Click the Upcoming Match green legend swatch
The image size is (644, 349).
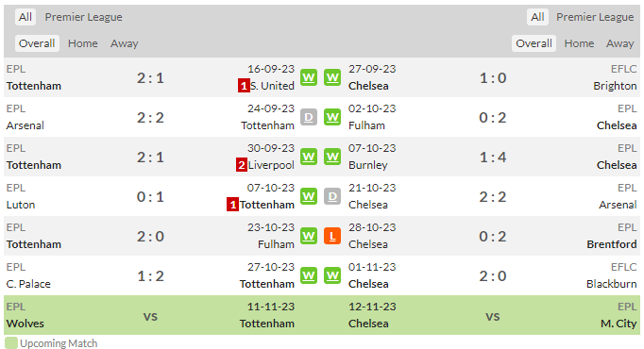point(11,342)
